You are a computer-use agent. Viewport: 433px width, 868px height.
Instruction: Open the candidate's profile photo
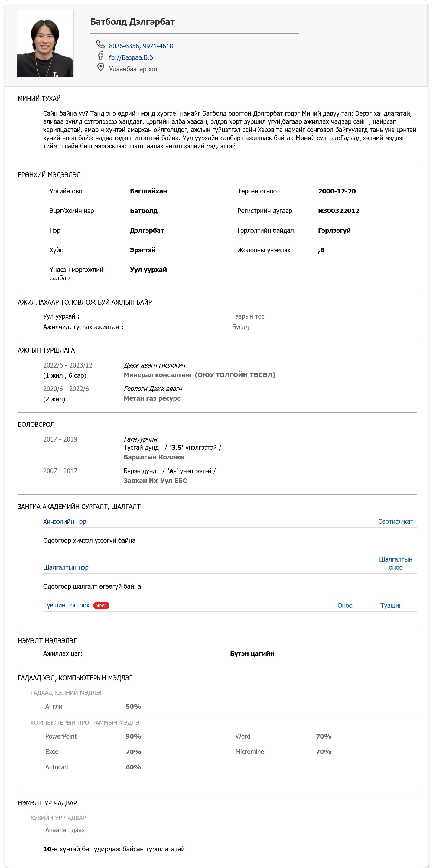tap(45, 44)
